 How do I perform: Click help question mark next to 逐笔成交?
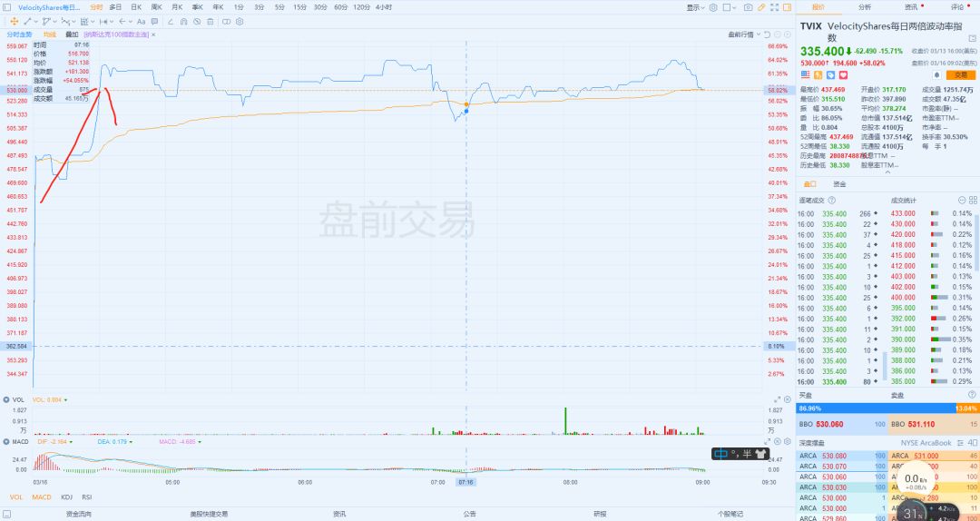click(831, 201)
